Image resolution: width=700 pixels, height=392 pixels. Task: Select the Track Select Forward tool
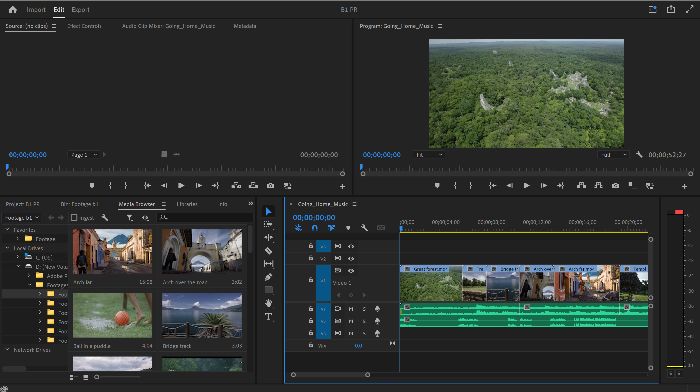point(268,224)
